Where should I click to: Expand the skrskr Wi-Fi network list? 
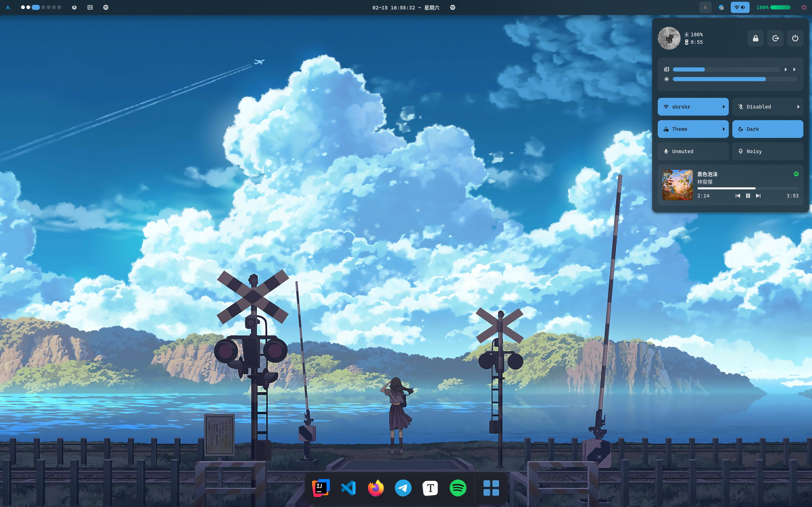tap(723, 107)
